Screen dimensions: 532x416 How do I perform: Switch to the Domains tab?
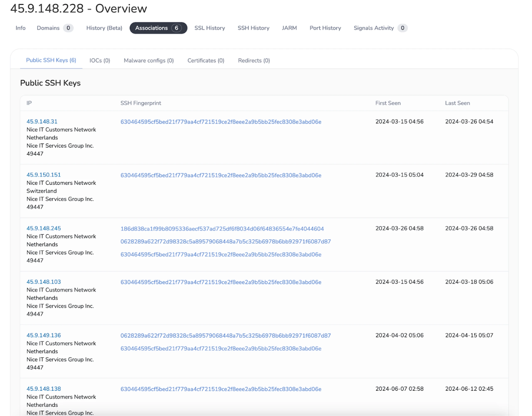pos(55,28)
